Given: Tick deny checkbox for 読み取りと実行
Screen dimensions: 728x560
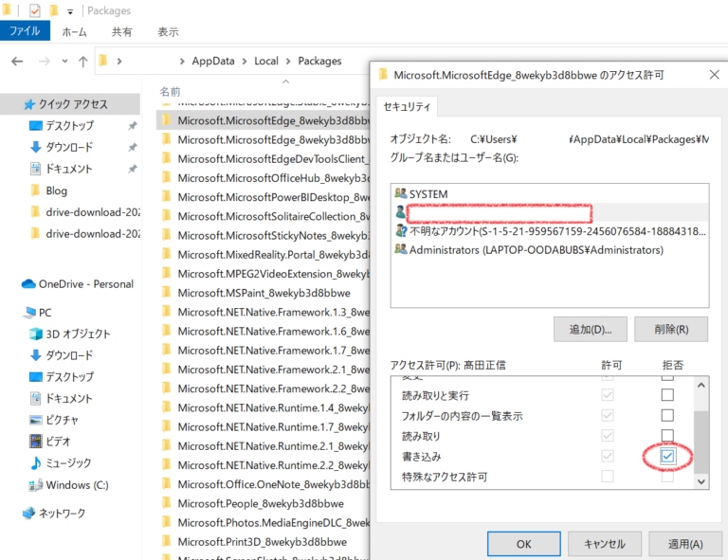Looking at the screenshot, I should (x=667, y=395).
